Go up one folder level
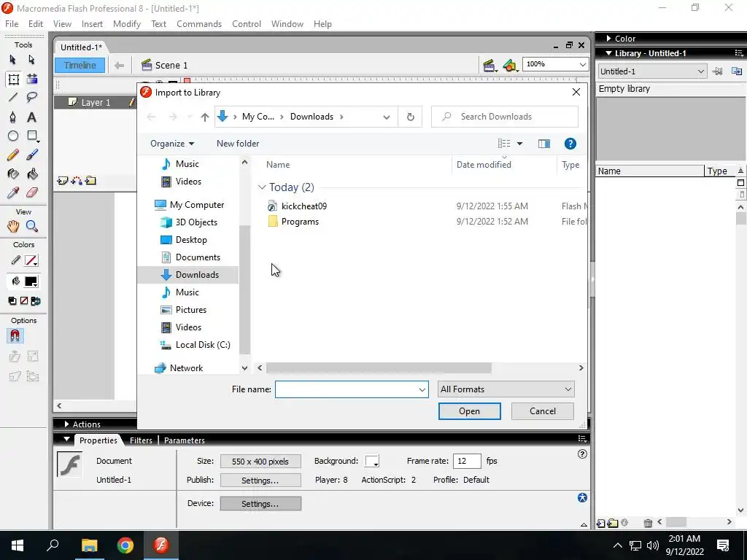The image size is (747, 560). point(205,117)
